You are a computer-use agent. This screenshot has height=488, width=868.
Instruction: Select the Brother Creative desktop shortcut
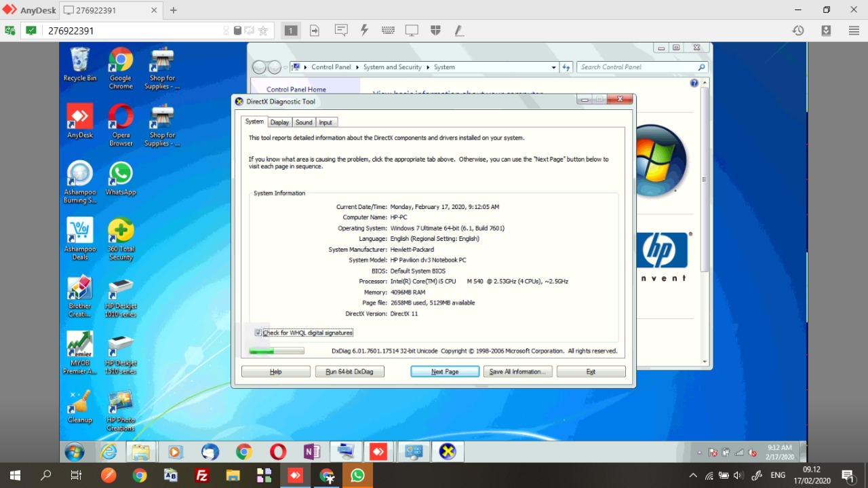pyautogui.click(x=80, y=297)
